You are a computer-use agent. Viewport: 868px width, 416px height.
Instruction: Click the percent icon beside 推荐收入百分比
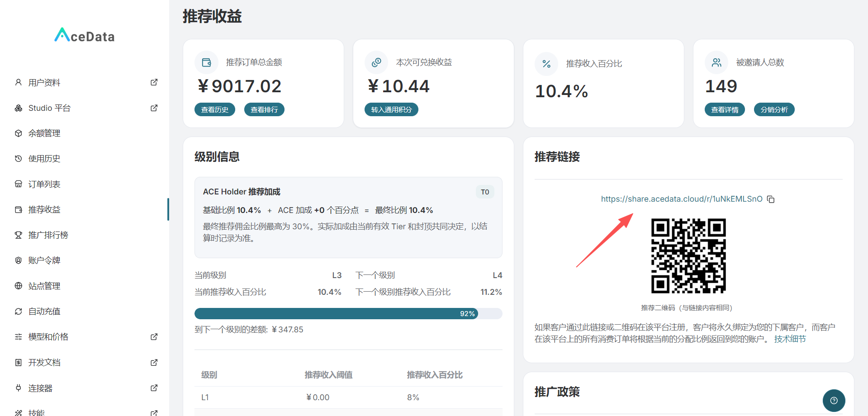[546, 64]
